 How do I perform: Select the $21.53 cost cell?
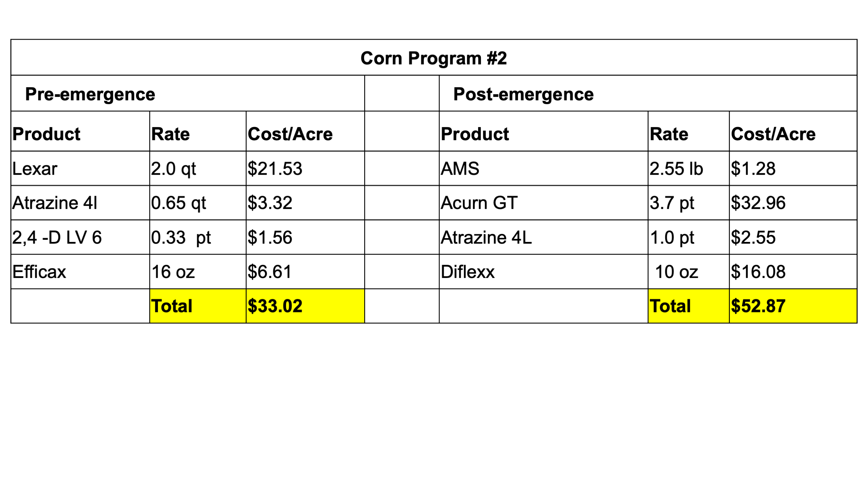(305, 168)
